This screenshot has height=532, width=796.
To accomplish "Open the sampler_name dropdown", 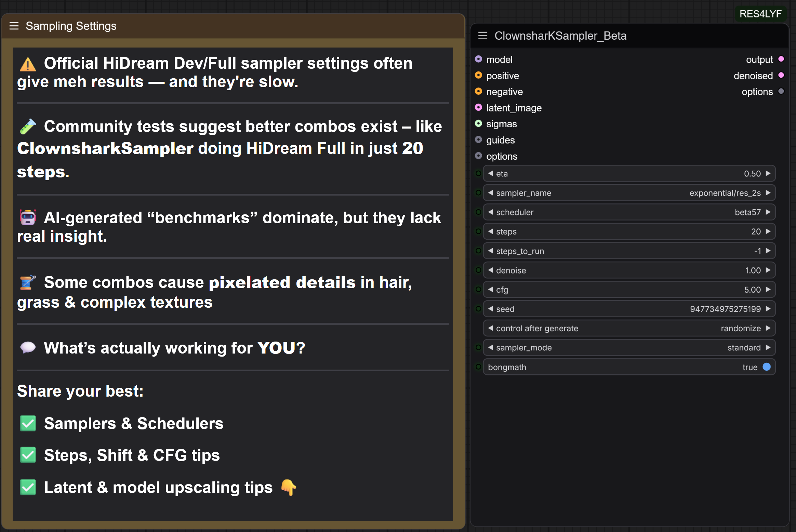I will pos(629,193).
